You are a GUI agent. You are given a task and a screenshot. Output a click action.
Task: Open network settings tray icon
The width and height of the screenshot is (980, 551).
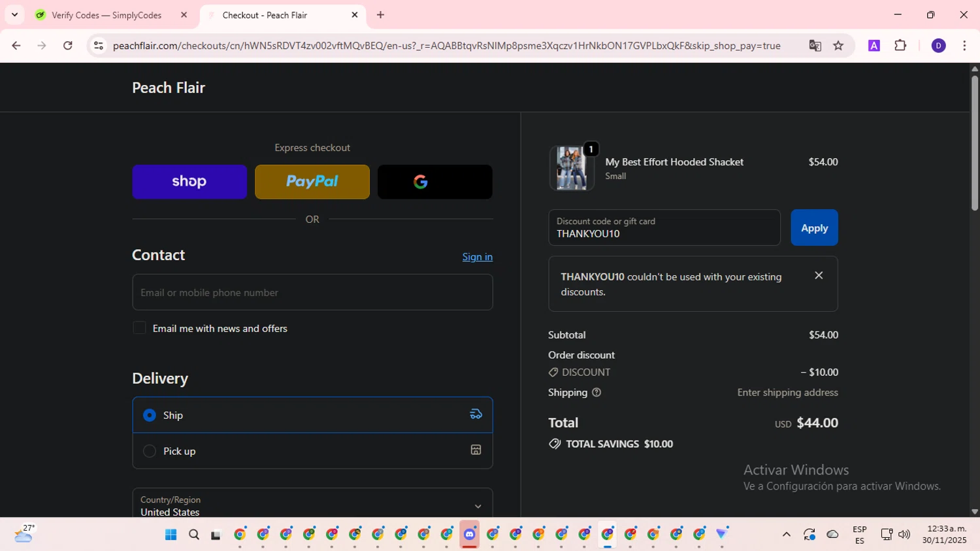pos(887,535)
